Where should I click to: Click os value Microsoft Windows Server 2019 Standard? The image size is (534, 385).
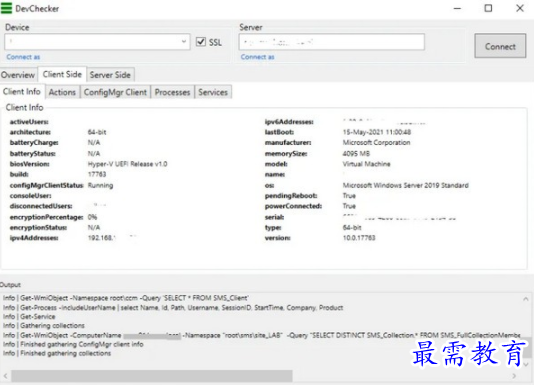[x=406, y=185]
